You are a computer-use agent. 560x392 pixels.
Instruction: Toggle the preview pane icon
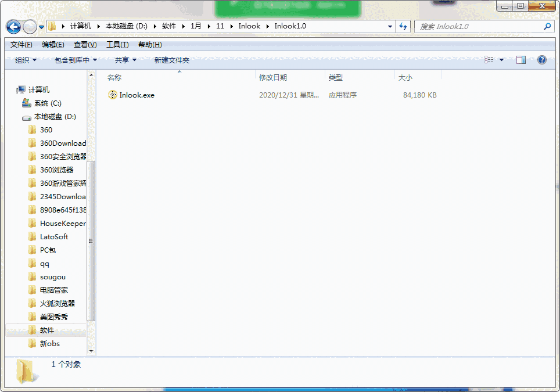point(520,60)
